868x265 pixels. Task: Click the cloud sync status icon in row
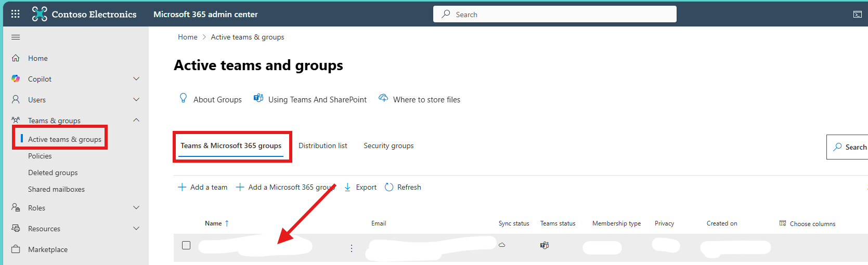pyautogui.click(x=502, y=245)
